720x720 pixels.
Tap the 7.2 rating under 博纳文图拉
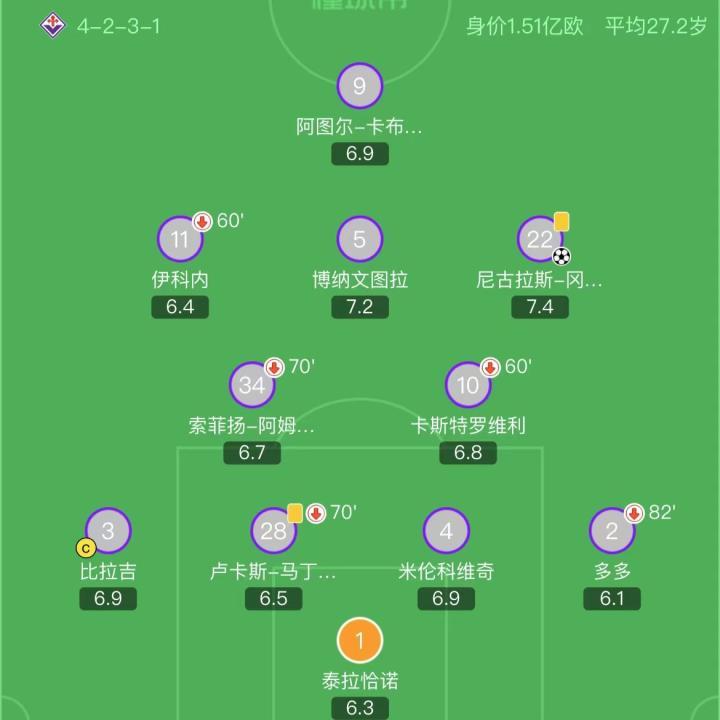[360, 307]
